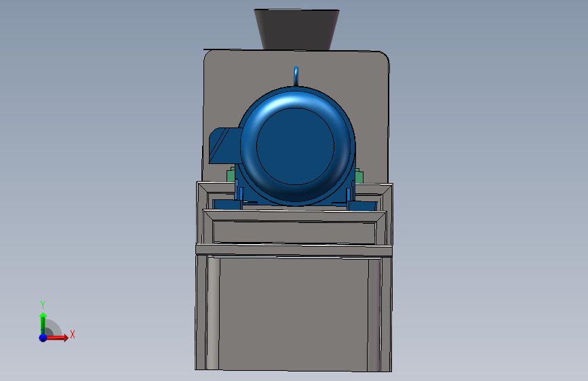588x381 pixels.
Task: Select the frame's long horizontal crossbar
Action: point(294,250)
